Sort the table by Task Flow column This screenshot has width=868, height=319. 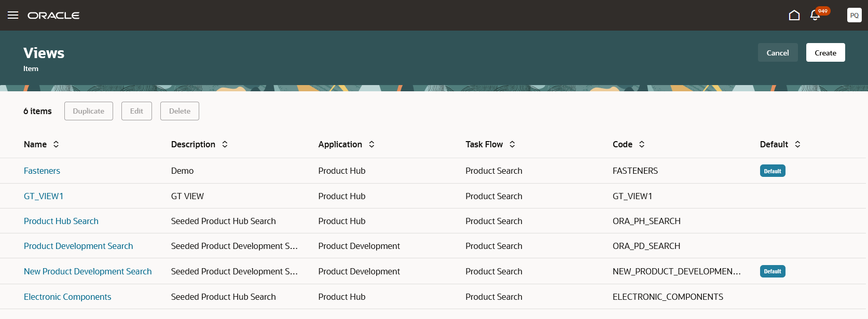point(512,144)
